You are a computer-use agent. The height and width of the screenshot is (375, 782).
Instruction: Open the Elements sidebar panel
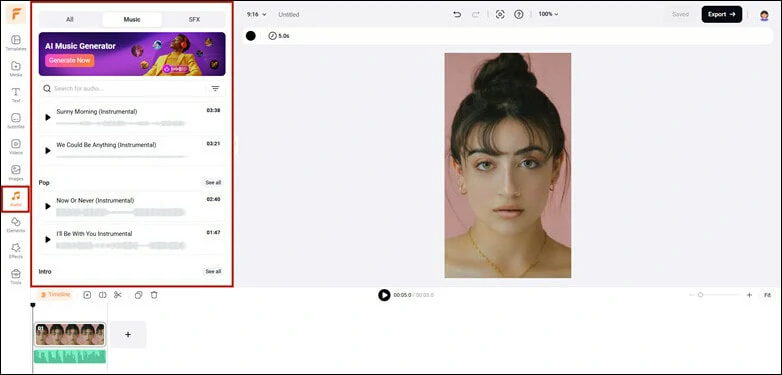point(16,224)
